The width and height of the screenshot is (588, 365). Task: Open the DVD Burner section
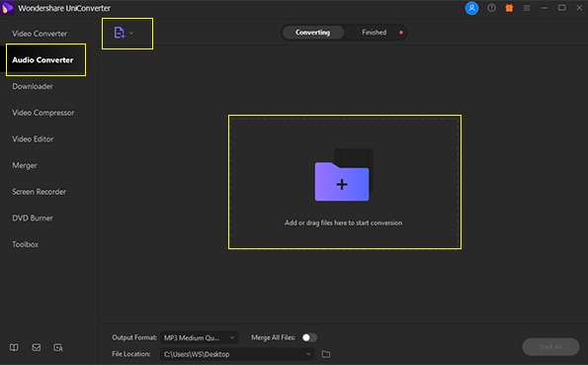33,218
